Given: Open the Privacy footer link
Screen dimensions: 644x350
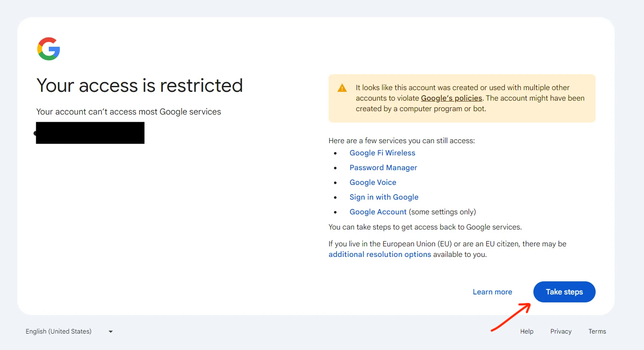Looking at the screenshot, I should (561, 331).
